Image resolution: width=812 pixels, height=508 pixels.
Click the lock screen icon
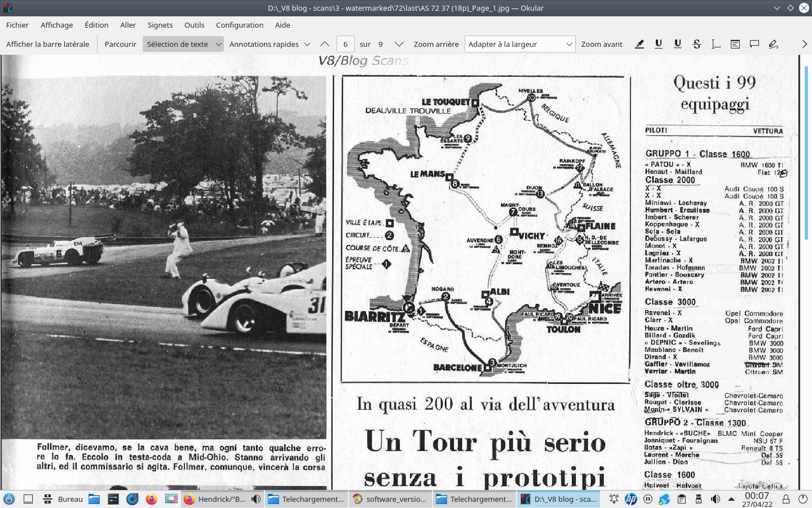(785, 499)
